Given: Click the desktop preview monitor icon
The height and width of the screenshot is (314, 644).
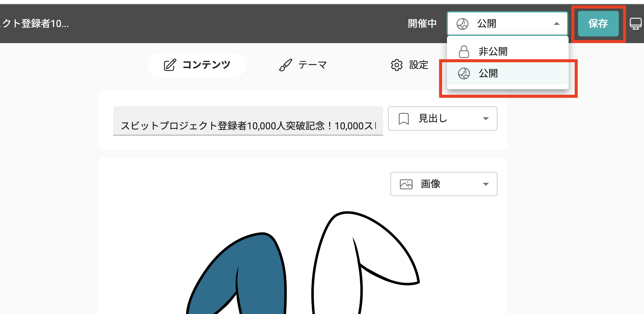Looking at the screenshot, I should [635, 24].
